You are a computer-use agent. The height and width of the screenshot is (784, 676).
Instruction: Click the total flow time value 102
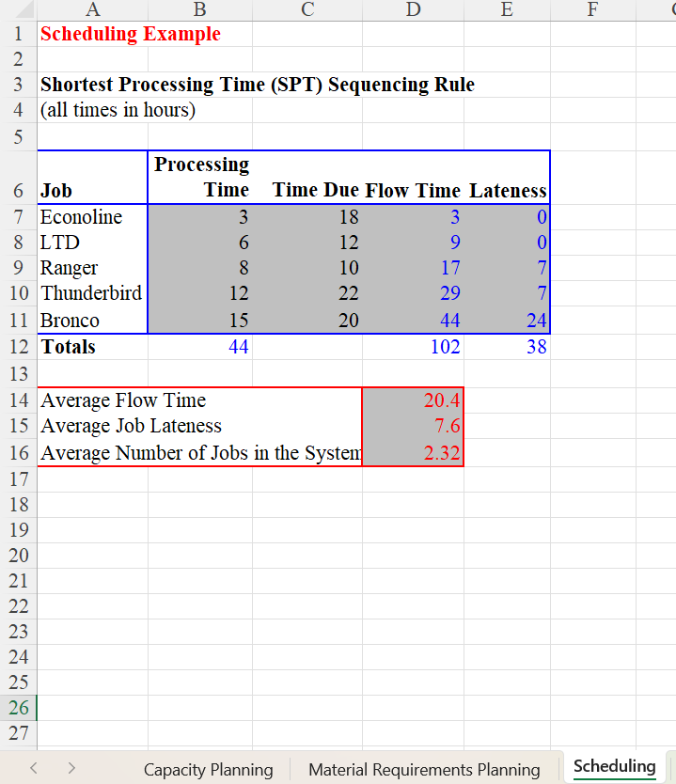413,347
